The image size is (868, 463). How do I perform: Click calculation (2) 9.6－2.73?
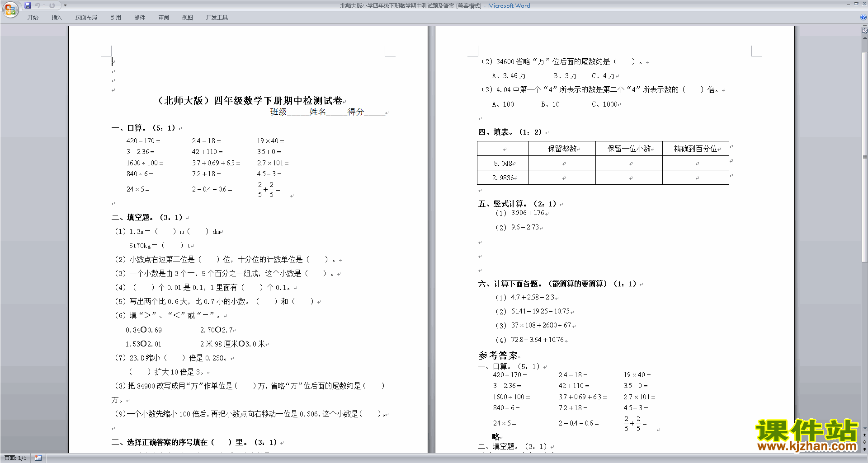(x=517, y=227)
